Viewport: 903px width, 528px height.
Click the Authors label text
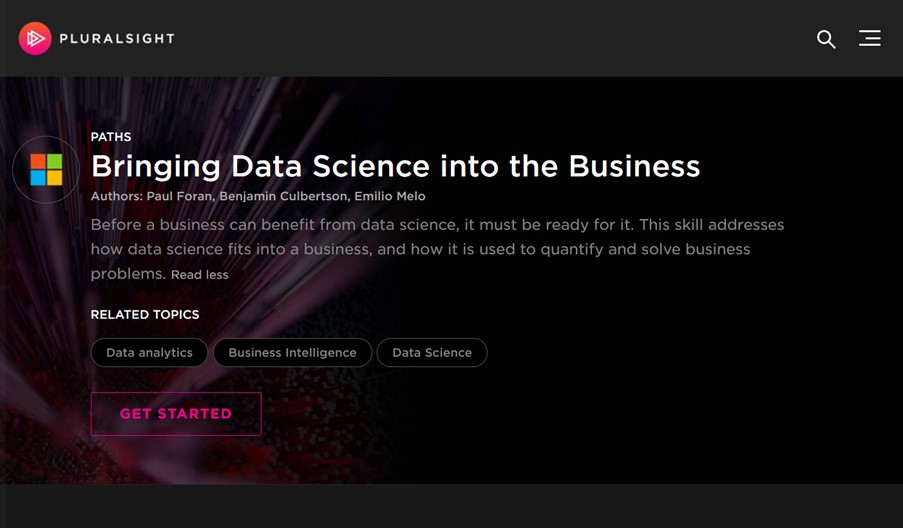point(116,196)
